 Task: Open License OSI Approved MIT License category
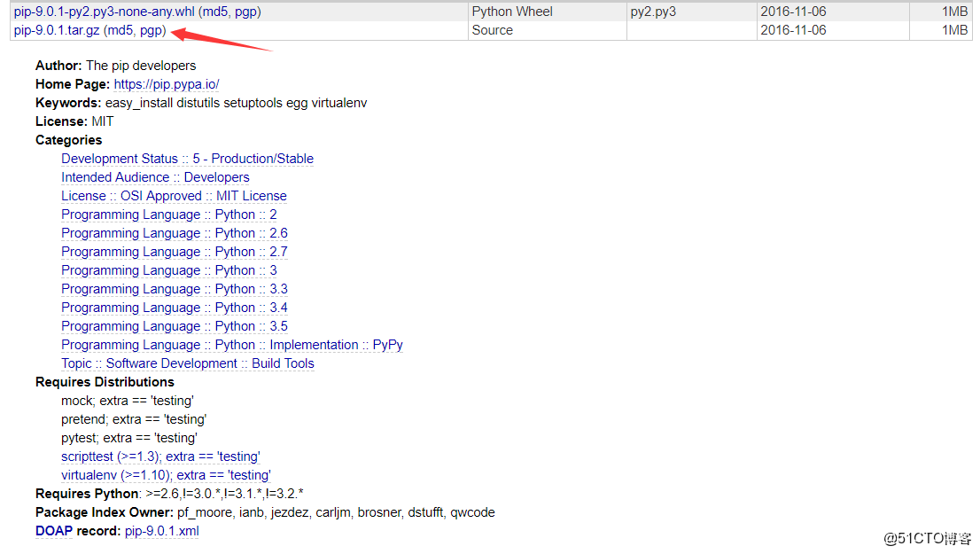pyautogui.click(x=174, y=197)
